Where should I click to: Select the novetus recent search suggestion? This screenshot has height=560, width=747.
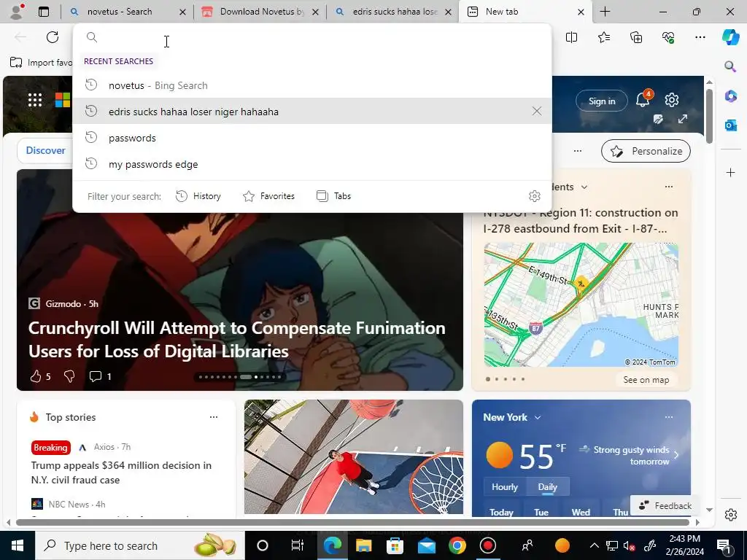click(312, 85)
